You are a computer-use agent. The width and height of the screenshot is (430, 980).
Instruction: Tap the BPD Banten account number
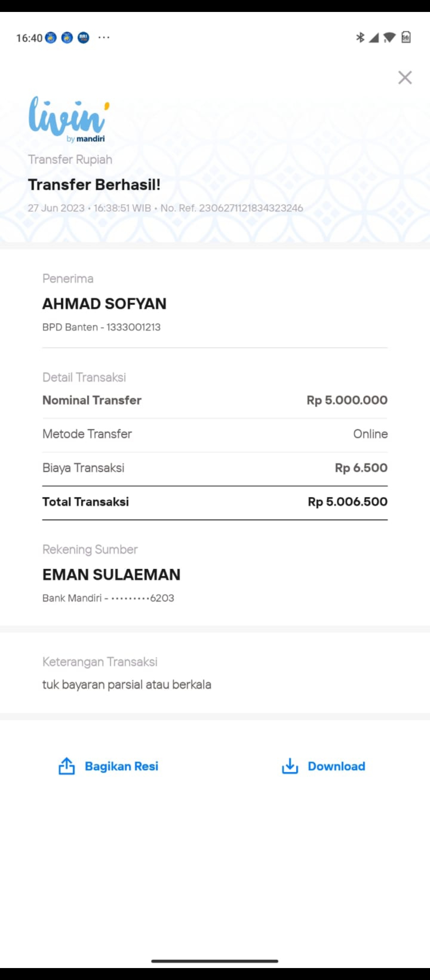click(x=133, y=327)
